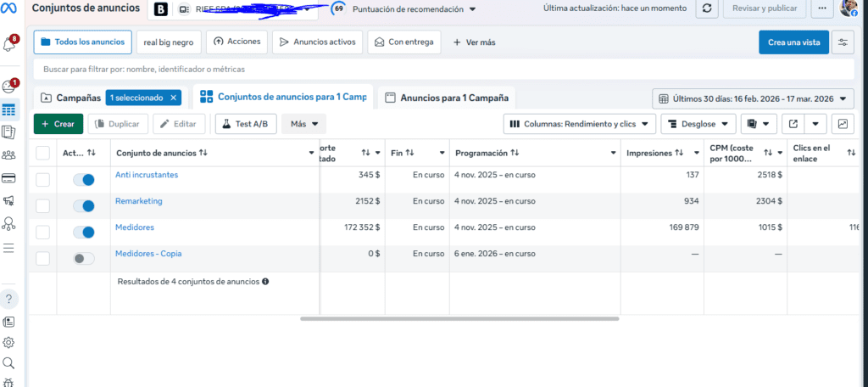Check the select-all header checkbox
This screenshot has width=868, height=387.
(42, 153)
